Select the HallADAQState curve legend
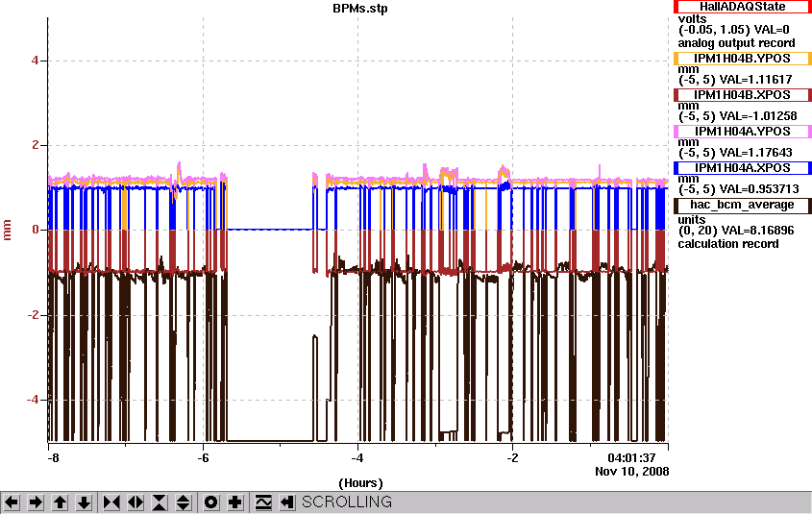This screenshot has height=514, width=812. 743,7
